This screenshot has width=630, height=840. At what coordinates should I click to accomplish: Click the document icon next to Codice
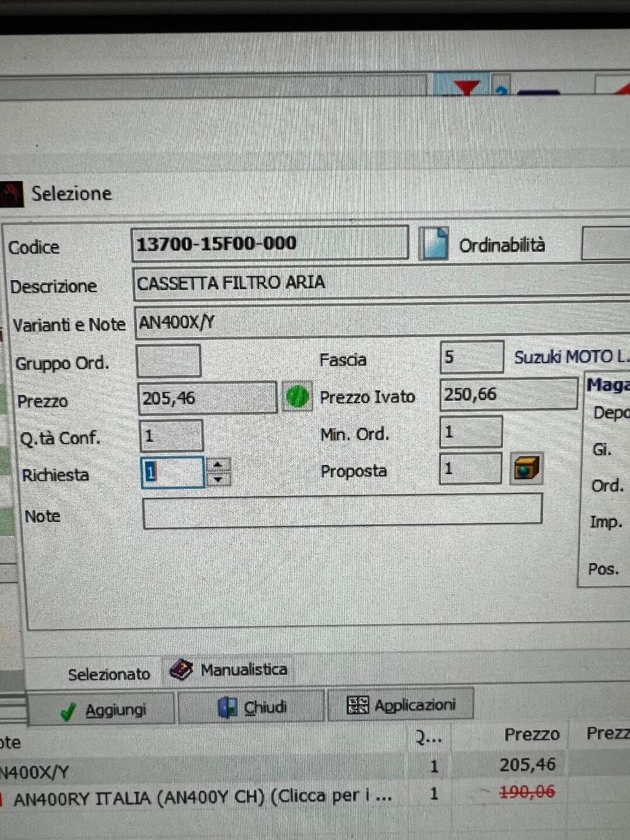433,244
